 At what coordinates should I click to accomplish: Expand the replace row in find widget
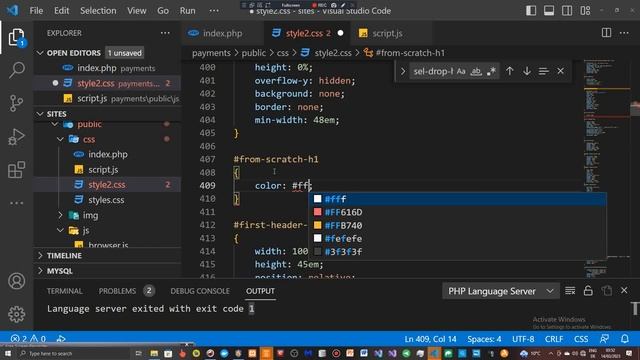(402, 71)
